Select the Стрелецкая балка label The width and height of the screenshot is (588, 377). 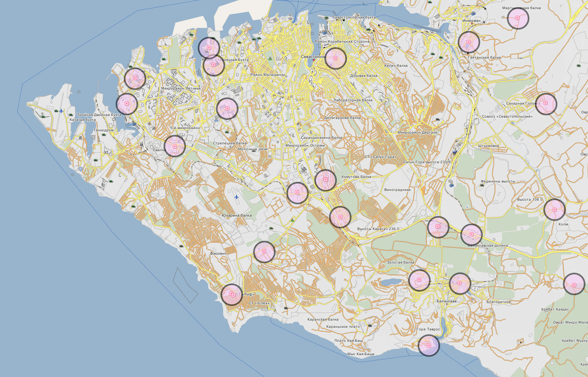coord(230,143)
